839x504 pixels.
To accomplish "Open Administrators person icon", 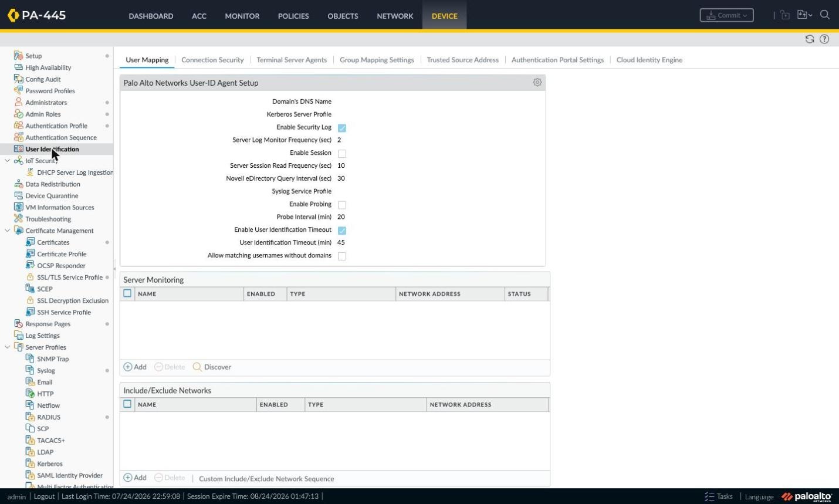I will (x=18, y=102).
